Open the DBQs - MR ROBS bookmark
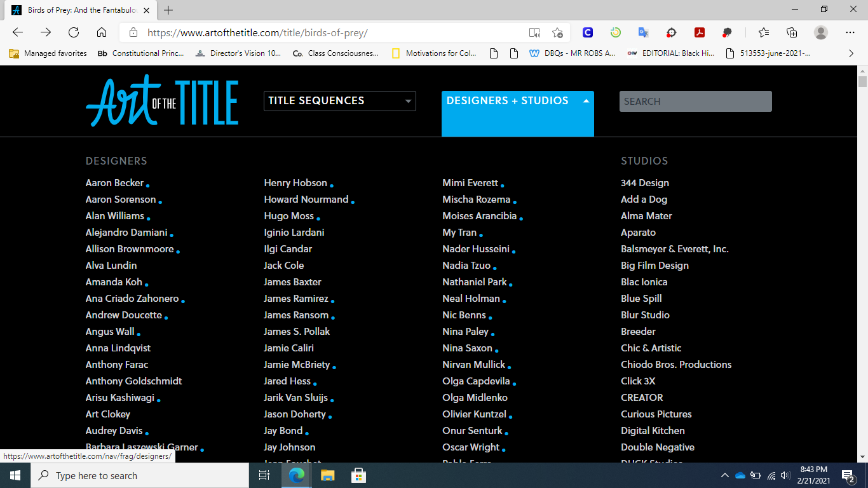 tap(573, 53)
